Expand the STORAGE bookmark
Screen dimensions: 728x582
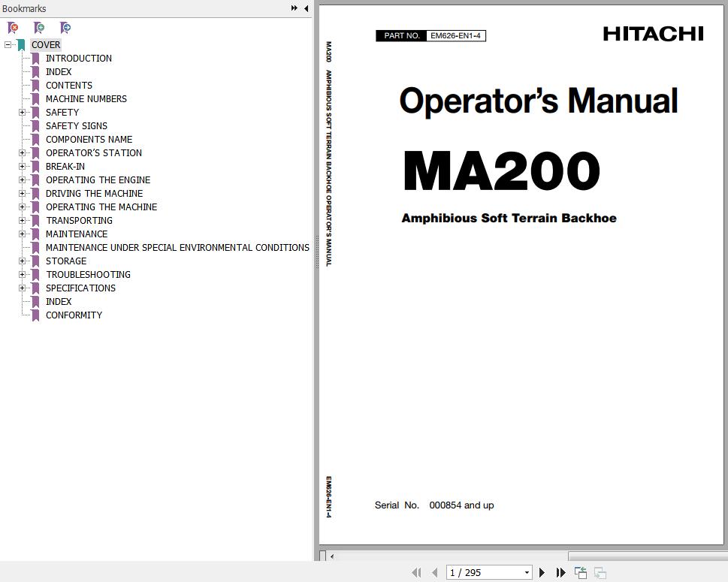click(22, 261)
